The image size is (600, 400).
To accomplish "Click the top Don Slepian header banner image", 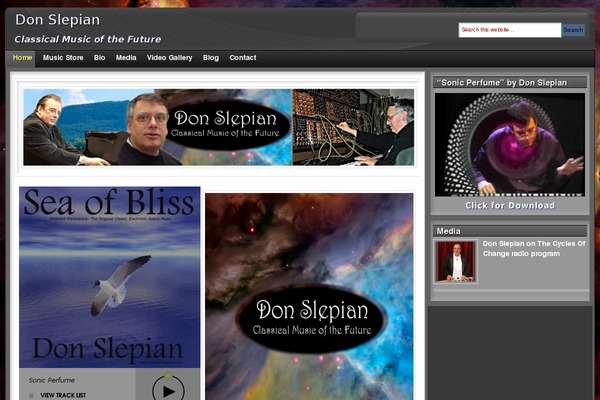I will tap(218, 127).
